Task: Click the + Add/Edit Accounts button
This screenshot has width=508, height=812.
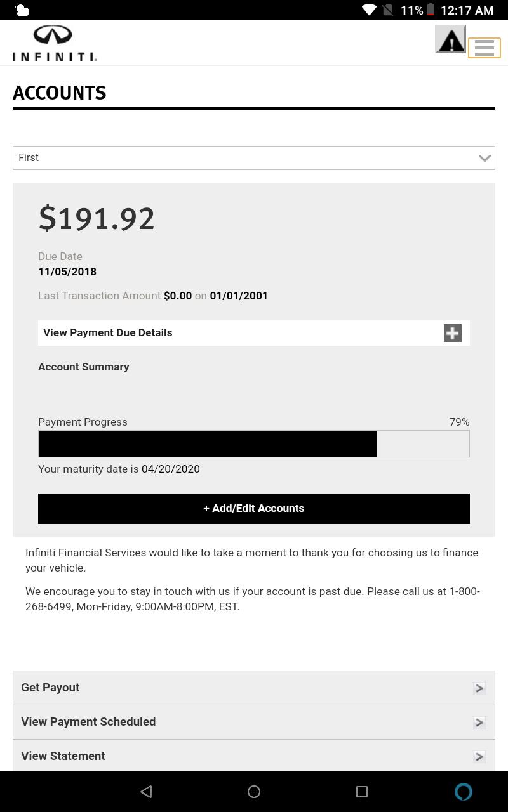Action: pyautogui.click(x=254, y=509)
